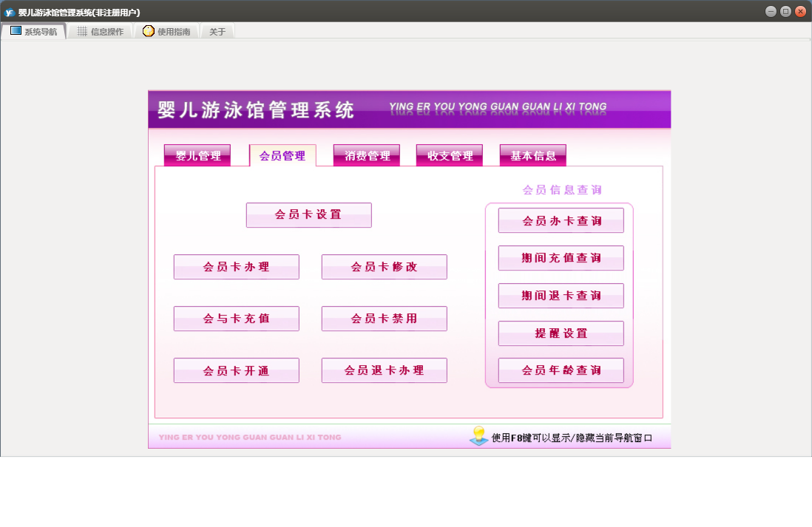Select the 基本信息 section
Image resolution: width=812 pixels, height=527 pixels.
pyautogui.click(x=533, y=156)
